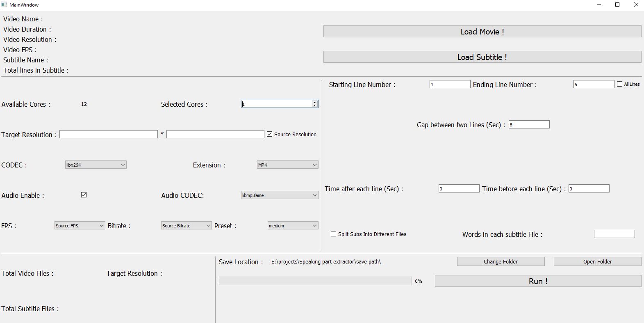Toggle the Audio Enable checkbox

pyautogui.click(x=84, y=195)
